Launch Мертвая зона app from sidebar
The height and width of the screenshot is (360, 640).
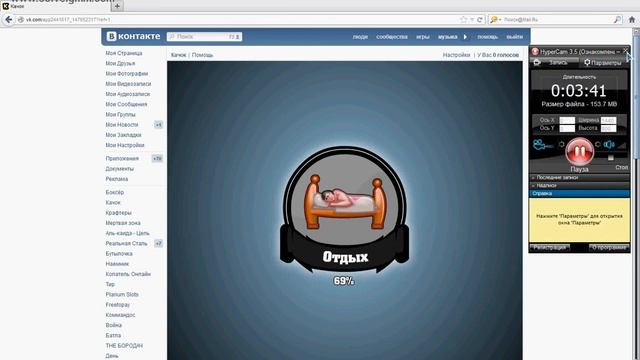[x=123, y=223]
